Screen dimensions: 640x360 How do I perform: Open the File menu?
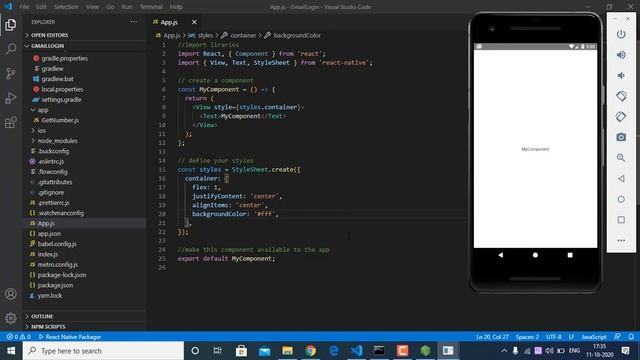click(24, 7)
